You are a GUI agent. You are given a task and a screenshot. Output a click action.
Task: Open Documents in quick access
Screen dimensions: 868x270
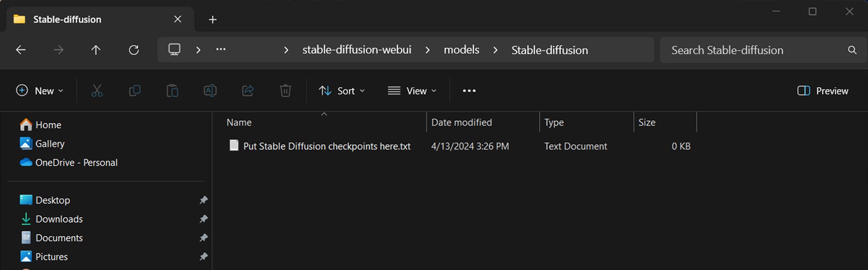[51, 238]
